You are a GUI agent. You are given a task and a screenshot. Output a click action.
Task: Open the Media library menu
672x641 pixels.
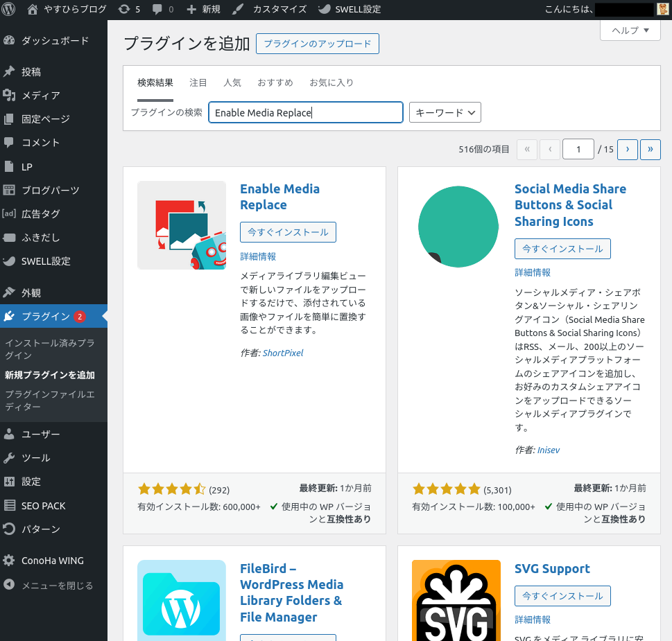click(x=40, y=96)
